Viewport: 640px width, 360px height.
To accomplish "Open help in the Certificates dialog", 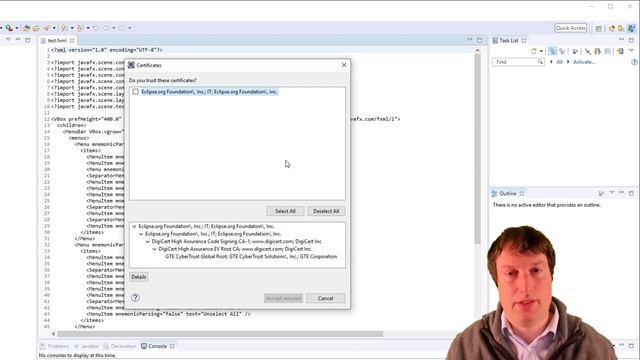I will tap(135, 298).
